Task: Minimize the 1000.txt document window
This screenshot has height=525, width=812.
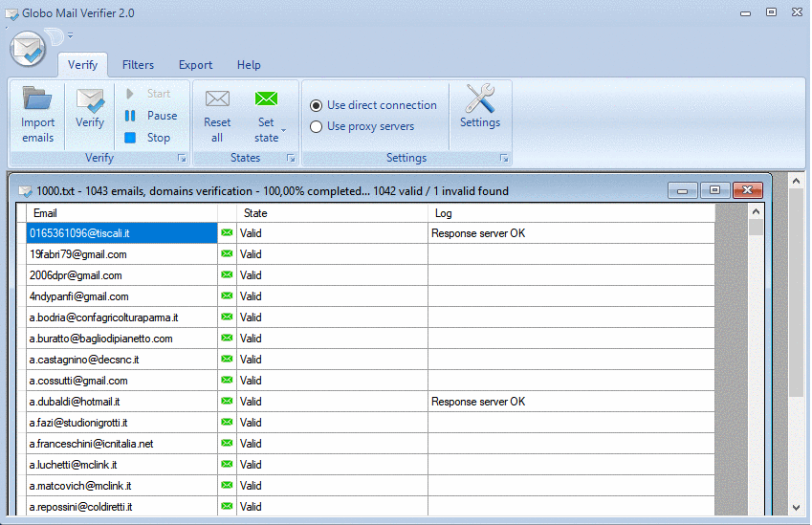Action: coord(683,190)
